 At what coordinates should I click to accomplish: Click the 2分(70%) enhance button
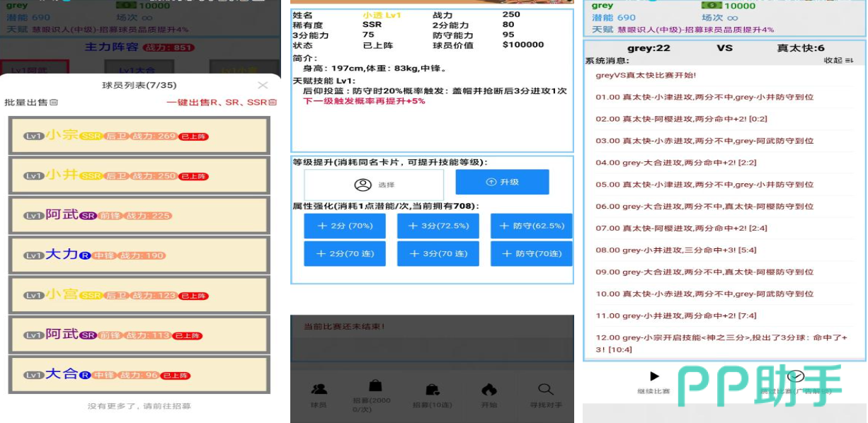pos(345,226)
